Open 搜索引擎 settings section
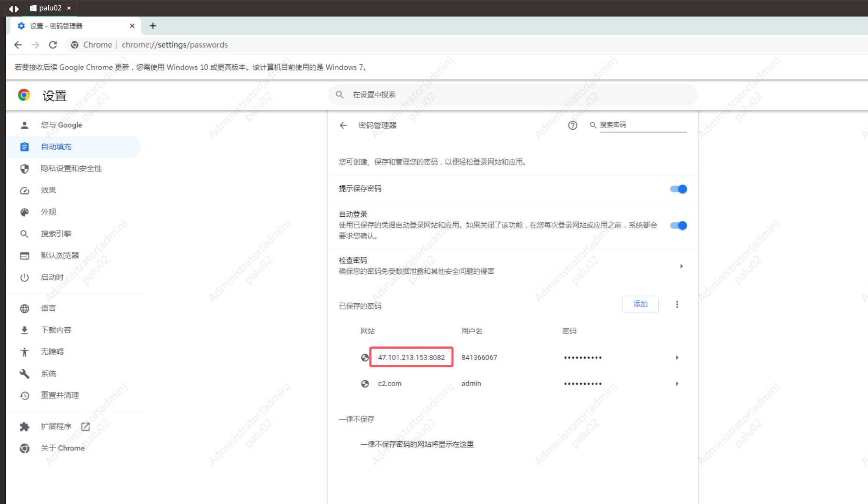Screen dimensions: 868x504 pyautogui.click(x=56, y=234)
